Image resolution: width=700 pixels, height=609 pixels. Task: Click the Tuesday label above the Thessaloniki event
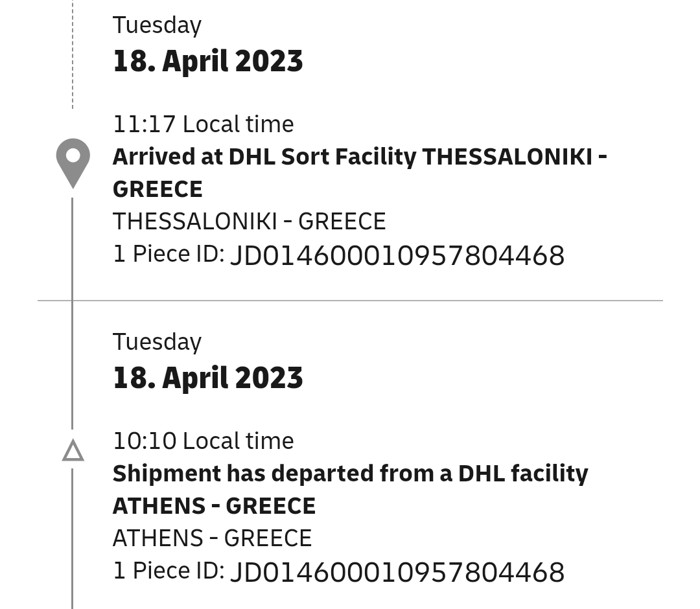pos(157,25)
